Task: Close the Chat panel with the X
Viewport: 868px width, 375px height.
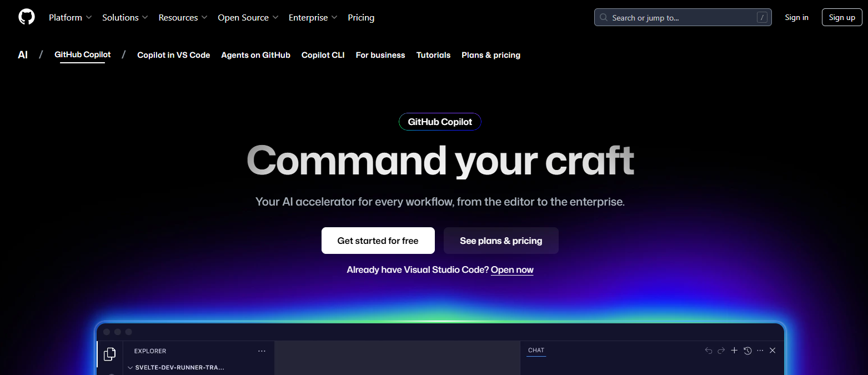Action: 772,351
